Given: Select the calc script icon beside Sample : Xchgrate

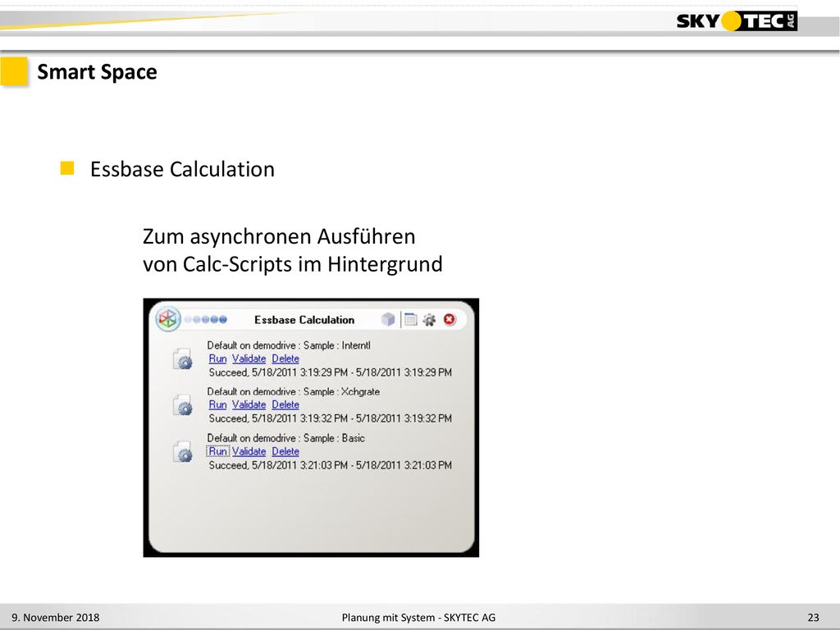Looking at the screenshot, I should coord(183,405).
